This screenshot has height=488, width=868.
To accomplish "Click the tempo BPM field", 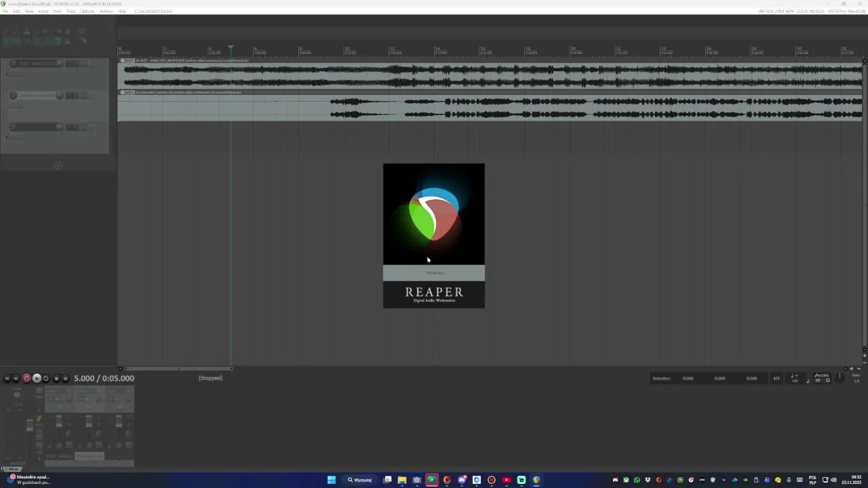I will [795, 378].
